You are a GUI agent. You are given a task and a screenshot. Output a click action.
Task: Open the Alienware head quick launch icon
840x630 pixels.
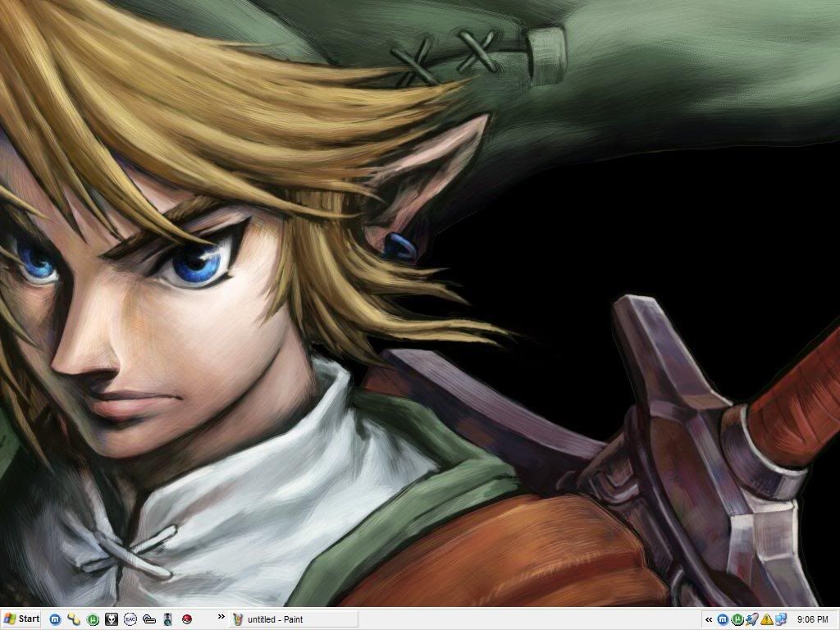coord(112,619)
